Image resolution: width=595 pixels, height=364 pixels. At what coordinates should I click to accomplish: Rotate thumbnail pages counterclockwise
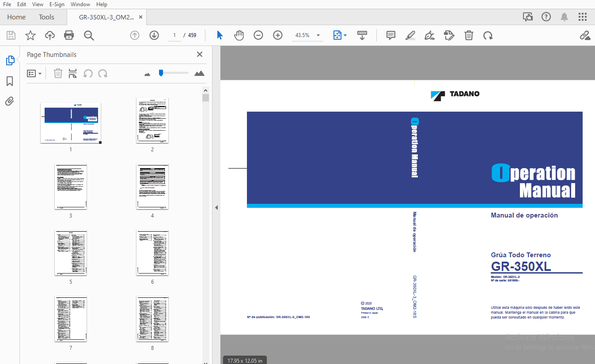[x=88, y=73]
